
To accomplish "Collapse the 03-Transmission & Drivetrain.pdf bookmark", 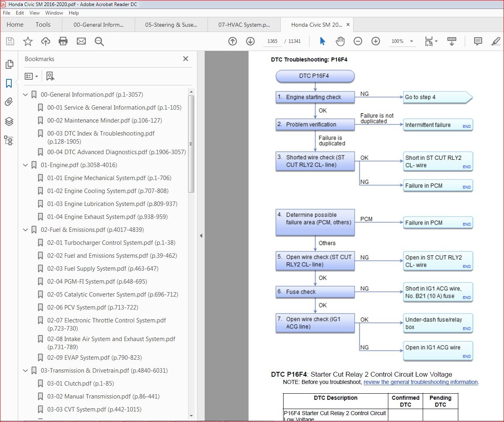I will [x=25, y=371].
